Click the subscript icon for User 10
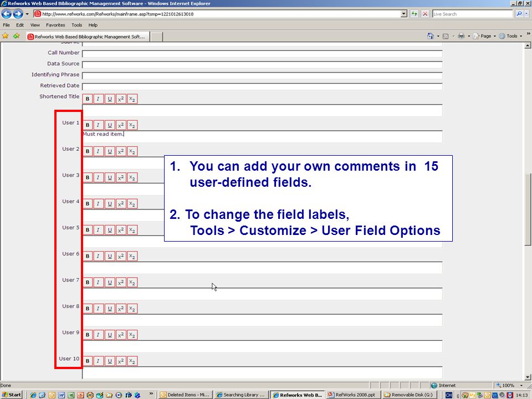This screenshot has width=532, height=399. click(132, 361)
